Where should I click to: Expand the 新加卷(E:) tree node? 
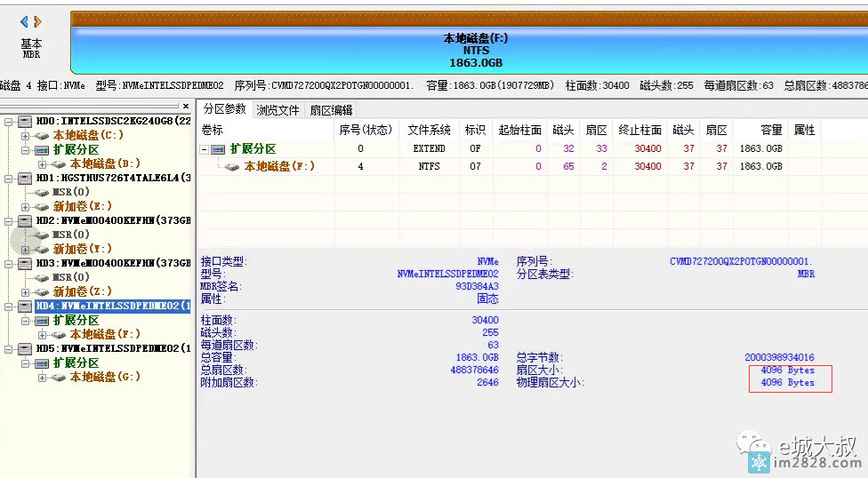tap(26, 206)
